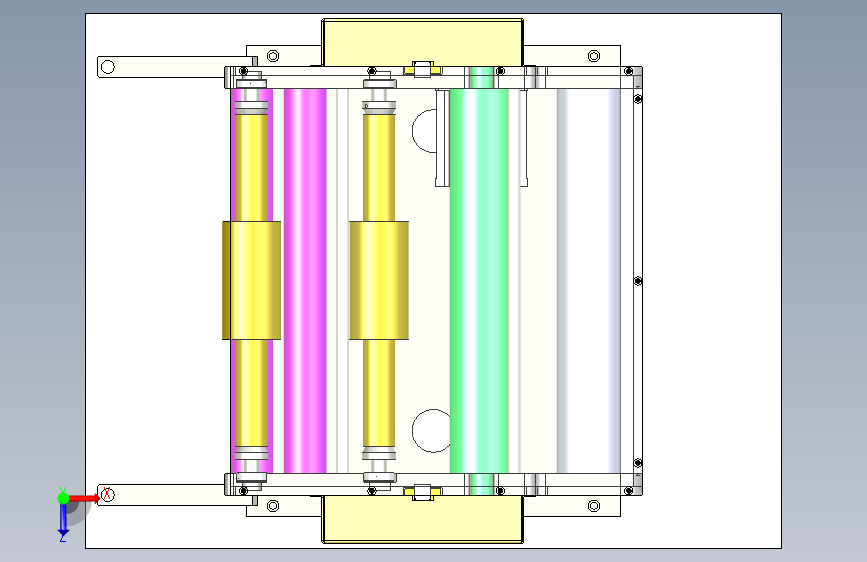This screenshot has height=562, width=867.
Task: Select the small yellow clamp on the top rail
Action: point(422,70)
